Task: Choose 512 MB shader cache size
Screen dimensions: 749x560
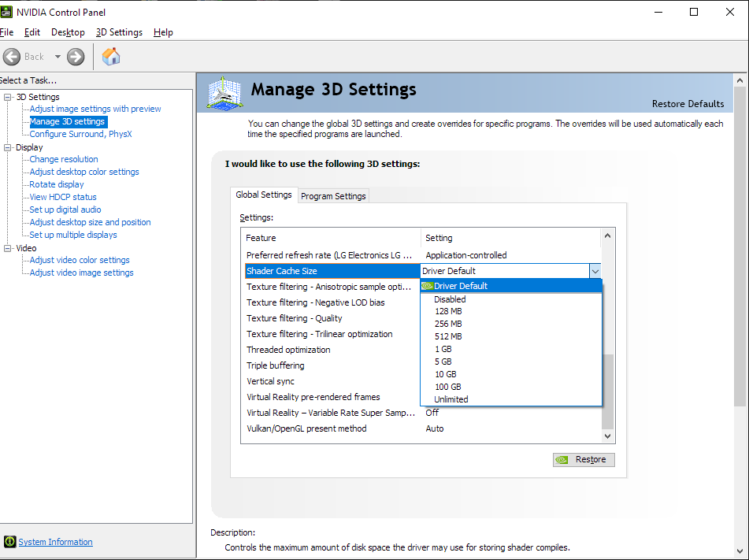Action: pyautogui.click(x=511, y=336)
